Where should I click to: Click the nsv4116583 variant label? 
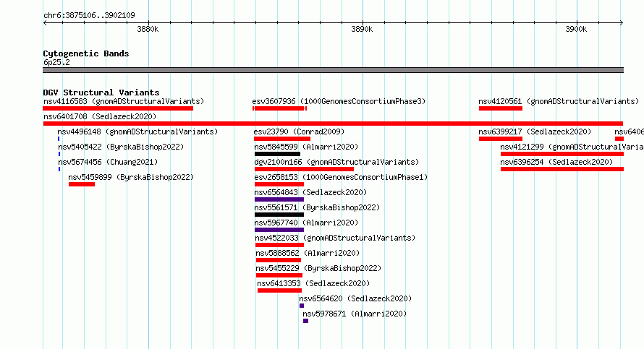coord(124,101)
